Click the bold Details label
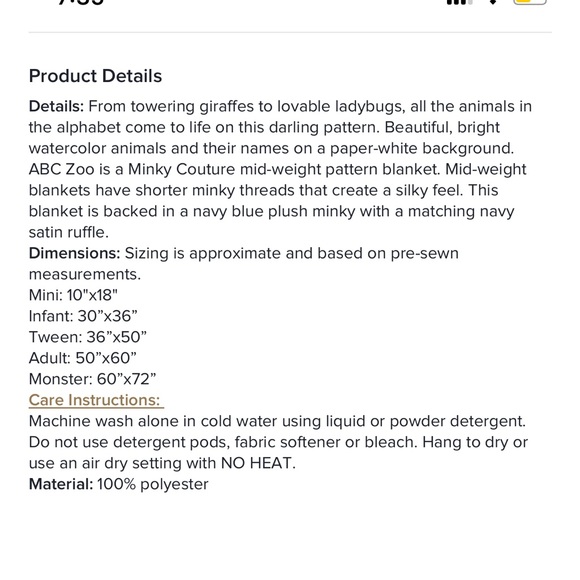This screenshot has height=580, width=580. click(57, 107)
